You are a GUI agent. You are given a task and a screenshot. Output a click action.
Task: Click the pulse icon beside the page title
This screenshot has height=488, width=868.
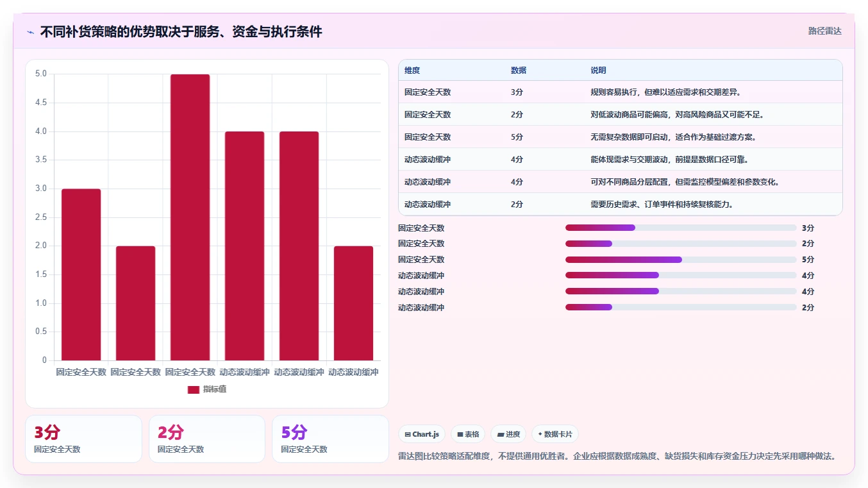pyautogui.click(x=31, y=32)
